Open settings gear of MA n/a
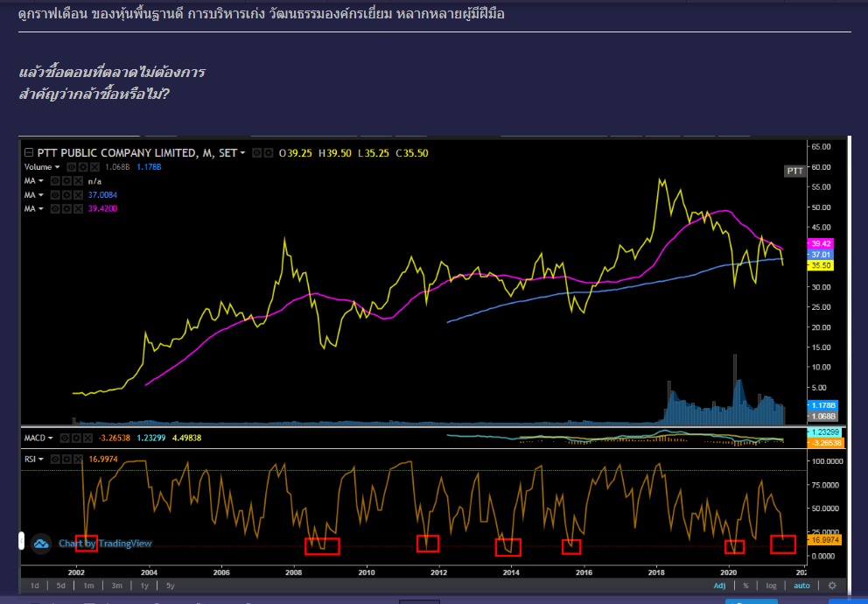The width and height of the screenshot is (868, 604). (x=66, y=180)
